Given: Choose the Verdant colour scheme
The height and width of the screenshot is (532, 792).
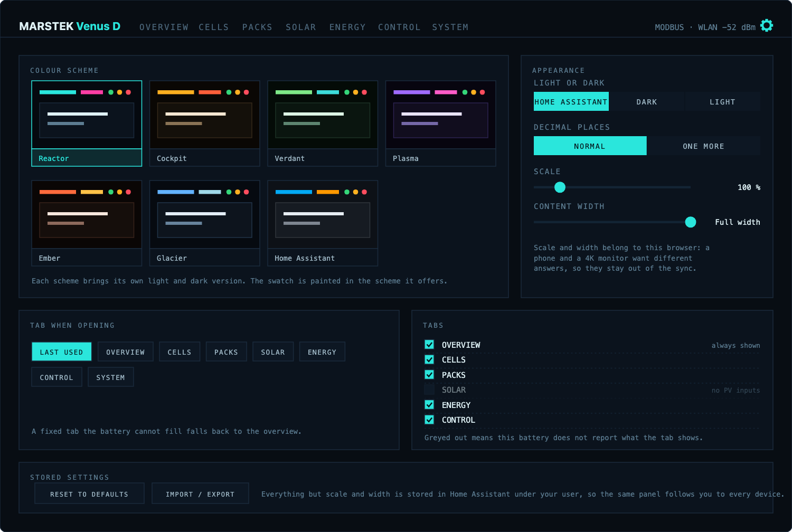Looking at the screenshot, I should coord(323,123).
